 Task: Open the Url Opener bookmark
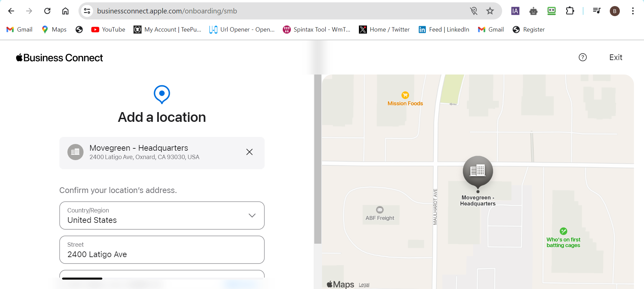pyautogui.click(x=242, y=30)
